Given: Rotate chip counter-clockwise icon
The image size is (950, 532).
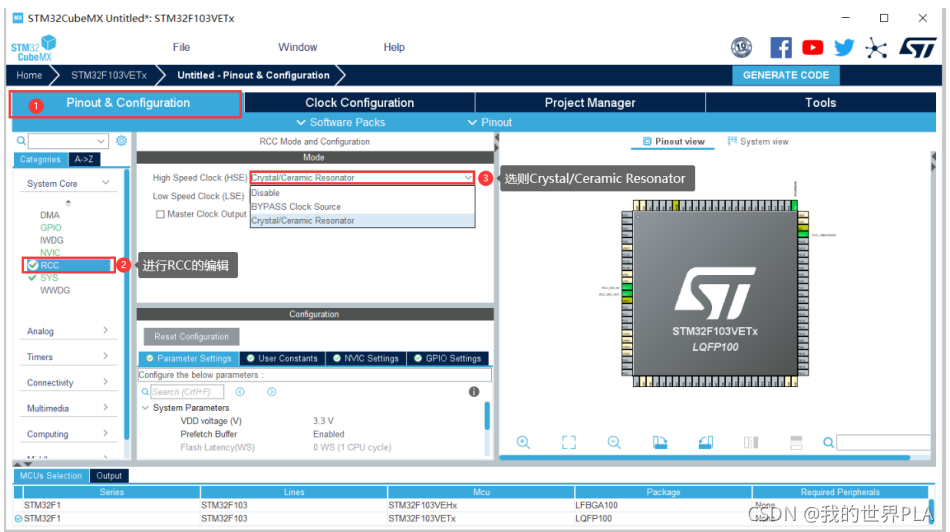Looking at the screenshot, I should pos(706,442).
